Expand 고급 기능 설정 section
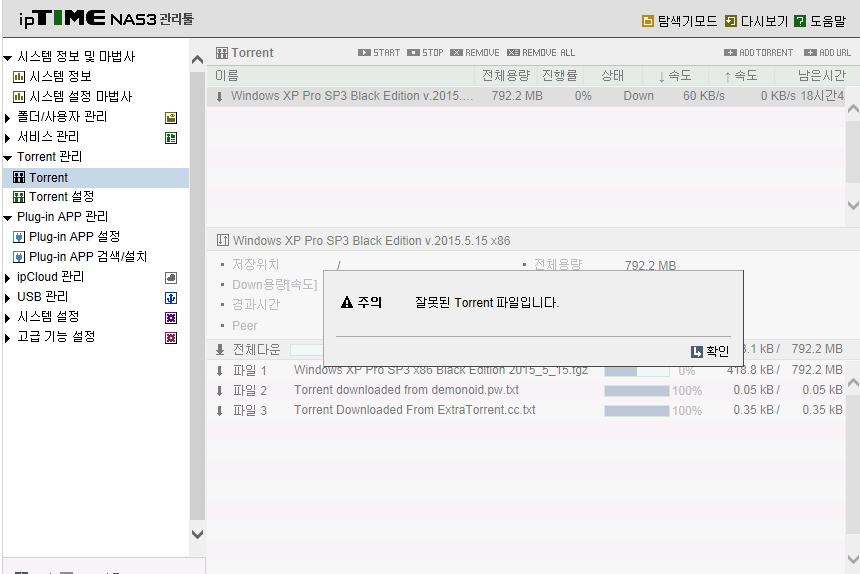 [8, 338]
